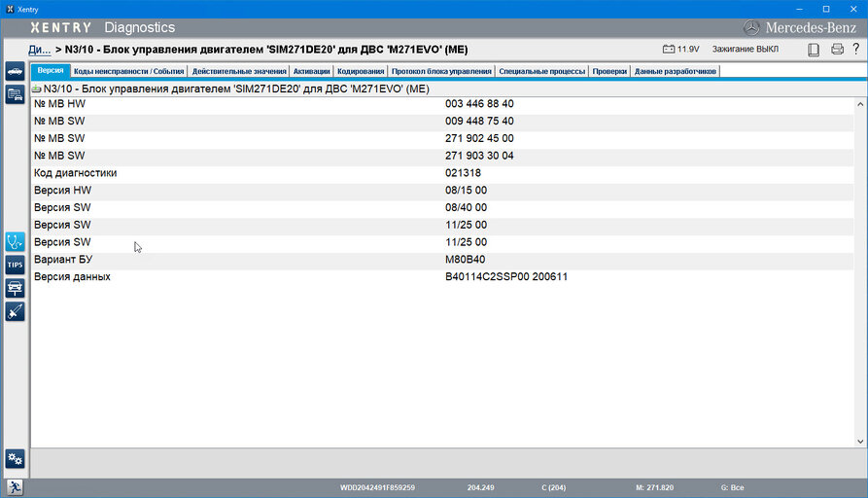Click the control unit icon beside N3/10 heading

(x=37, y=89)
